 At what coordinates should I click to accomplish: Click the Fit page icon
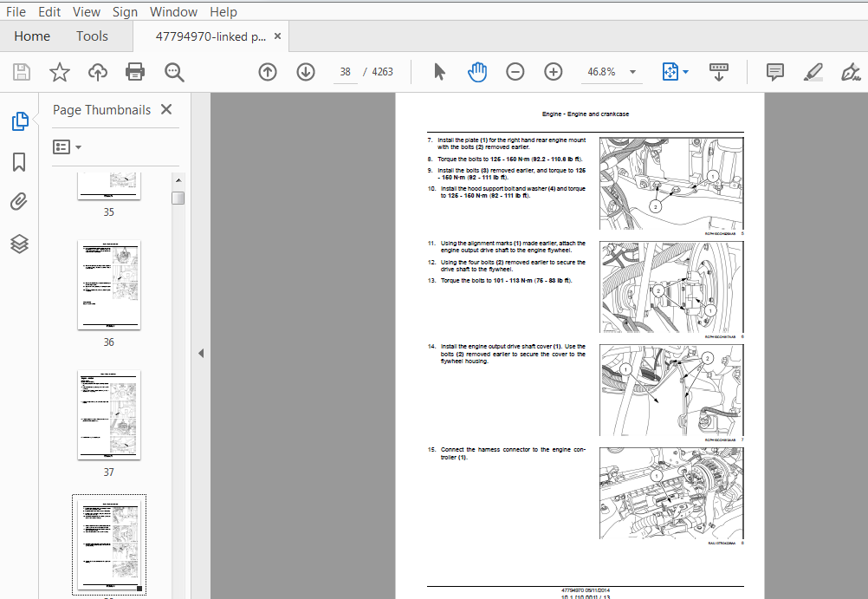pyautogui.click(x=670, y=72)
